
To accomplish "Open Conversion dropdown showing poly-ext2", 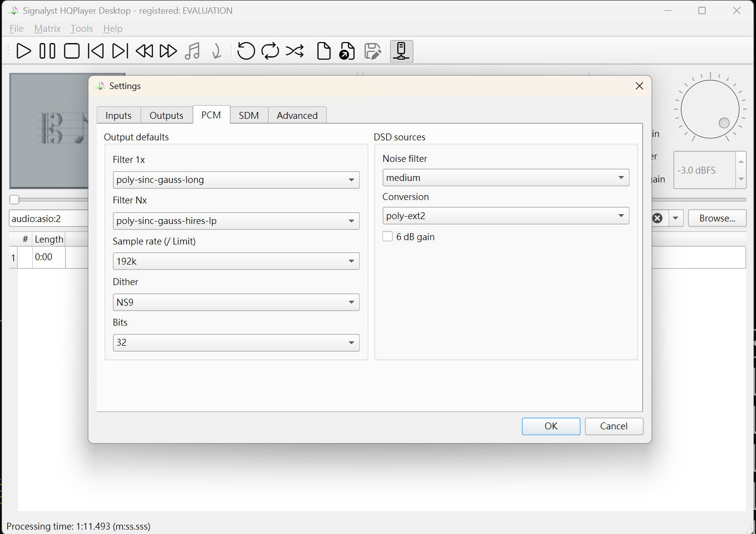I will coord(506,216).
